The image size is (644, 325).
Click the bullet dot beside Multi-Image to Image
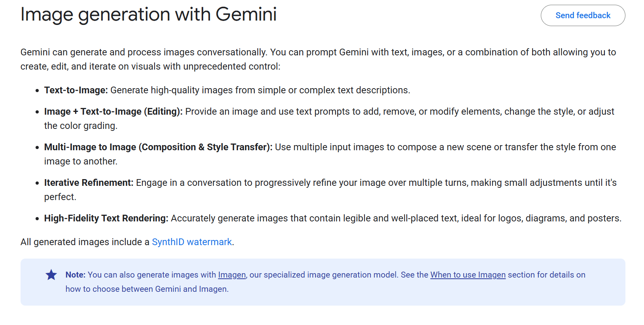pyautogui.click(x=37, y=147)
